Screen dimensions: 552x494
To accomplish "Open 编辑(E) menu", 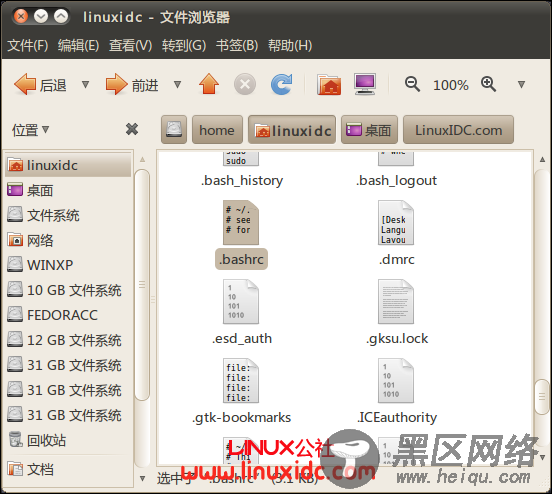I will pyautogui.click(x=78, y=45).
